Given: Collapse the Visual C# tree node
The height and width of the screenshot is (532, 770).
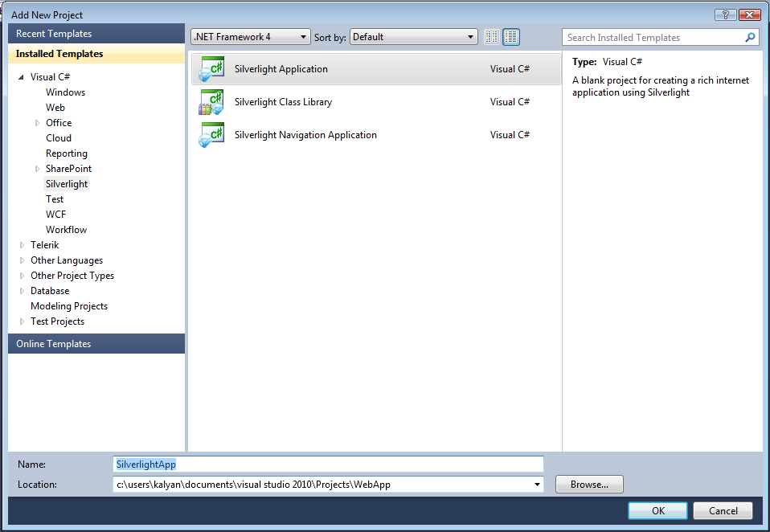Looking at the screenshot, I should [21, 77].
